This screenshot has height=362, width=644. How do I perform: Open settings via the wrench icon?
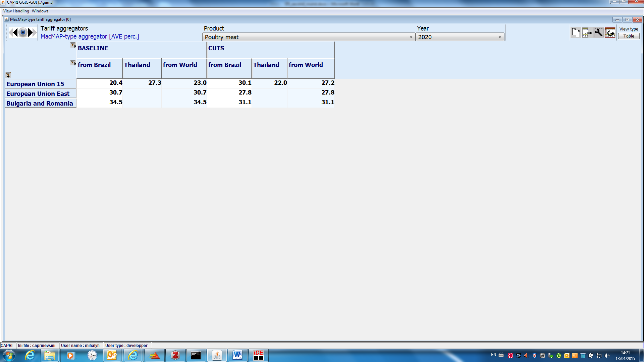(x=598, y=33)
